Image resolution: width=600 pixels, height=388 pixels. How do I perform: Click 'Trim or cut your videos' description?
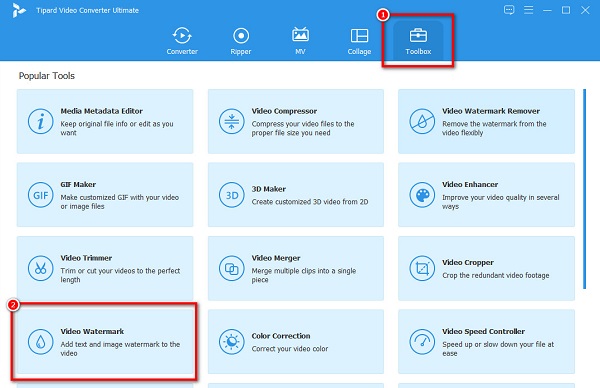coord(120,275)
